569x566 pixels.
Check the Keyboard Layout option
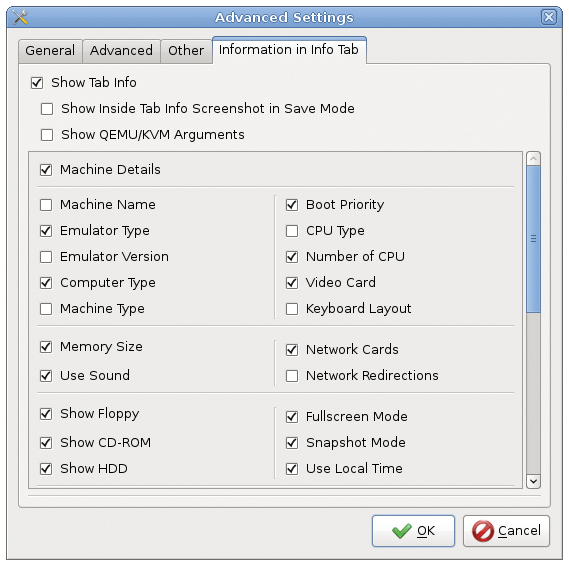coord(292,309)
